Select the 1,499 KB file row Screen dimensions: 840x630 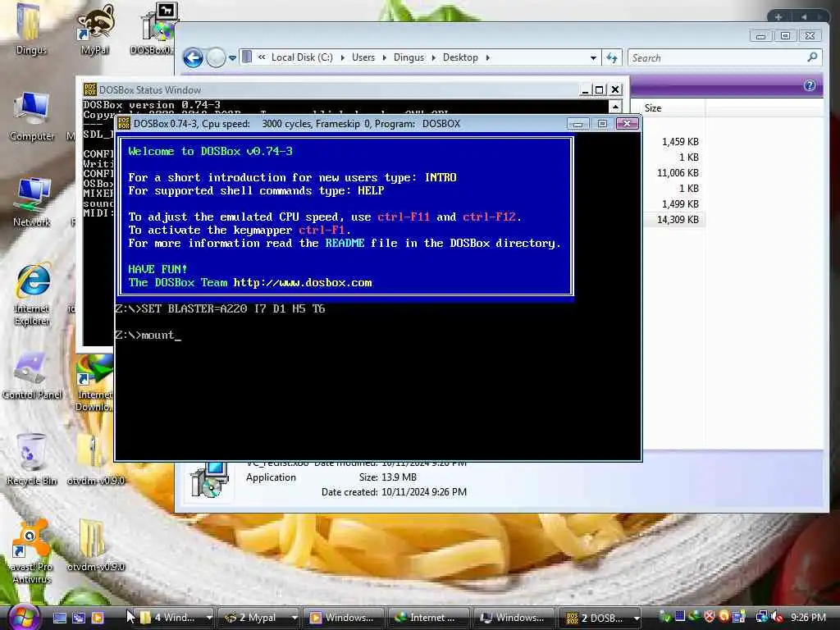pos(674,204)
